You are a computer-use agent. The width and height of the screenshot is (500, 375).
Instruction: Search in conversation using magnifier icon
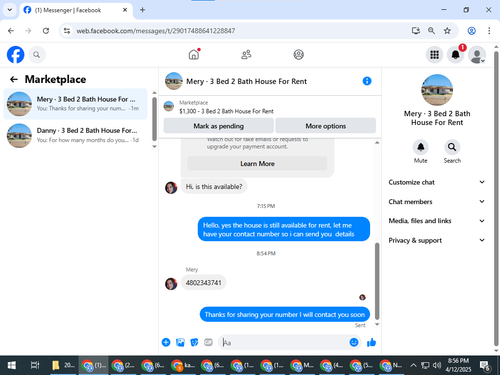452,147
